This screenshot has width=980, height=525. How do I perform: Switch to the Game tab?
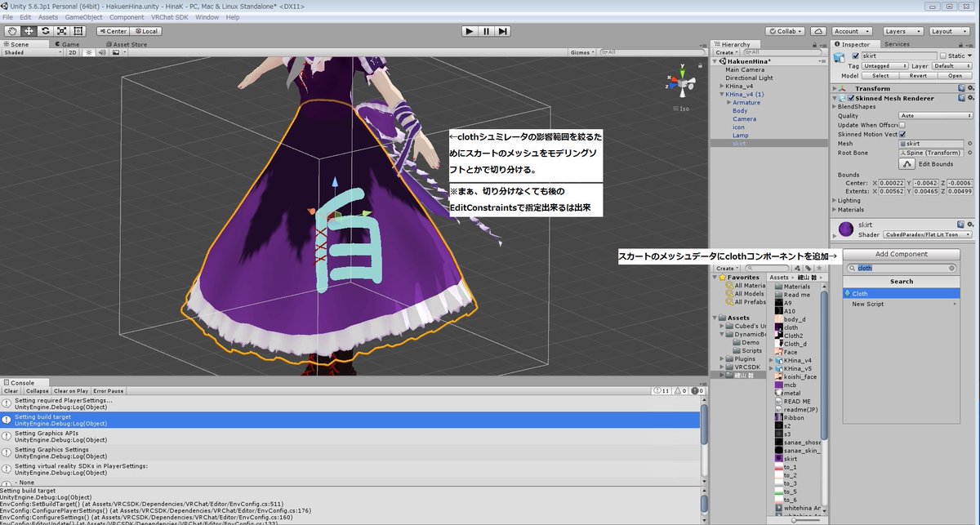pyautogui.click(x=68, y=44)
